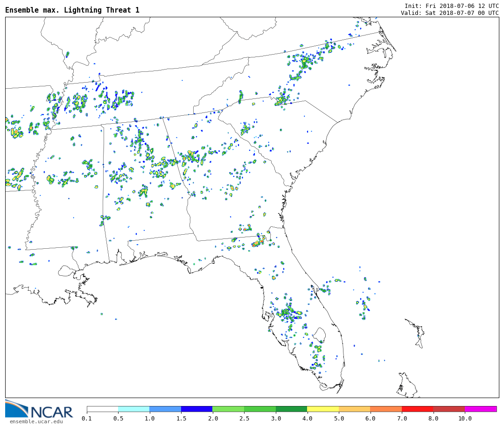Viewport: 504px width, 427px height.
Task: Select the bright red 7.0–8.0 colorbar segment
Action: pyautogui.click(x=417, y=409)
